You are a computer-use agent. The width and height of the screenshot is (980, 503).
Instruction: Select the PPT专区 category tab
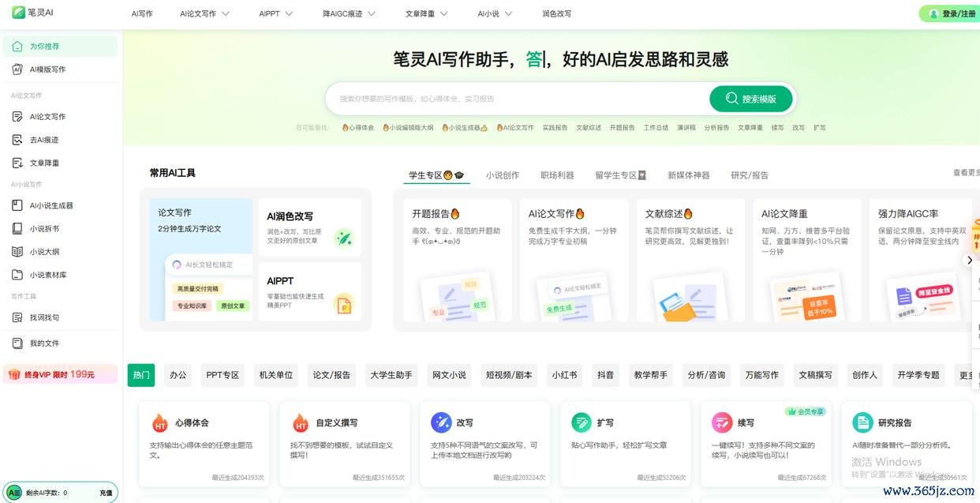tap(223, 375)
